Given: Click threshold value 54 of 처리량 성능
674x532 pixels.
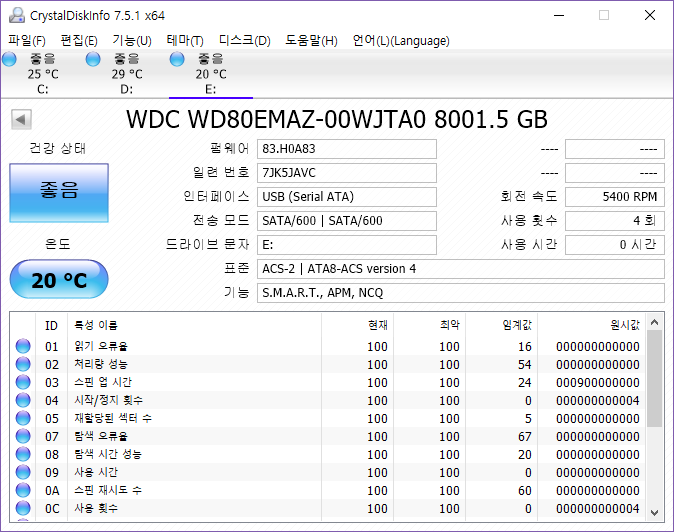Looking at the screenshot, I should 524,364.
